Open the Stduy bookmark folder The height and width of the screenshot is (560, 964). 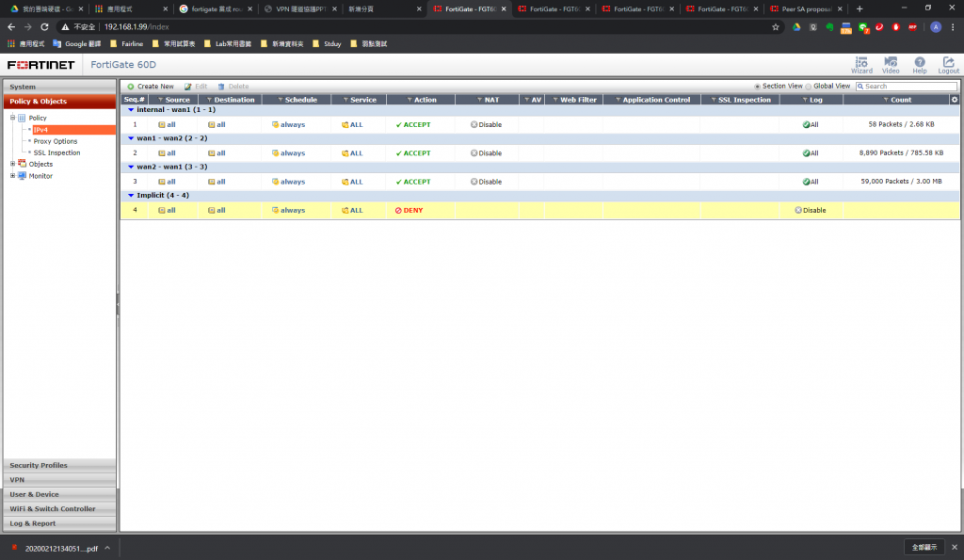tap(327, 44)
